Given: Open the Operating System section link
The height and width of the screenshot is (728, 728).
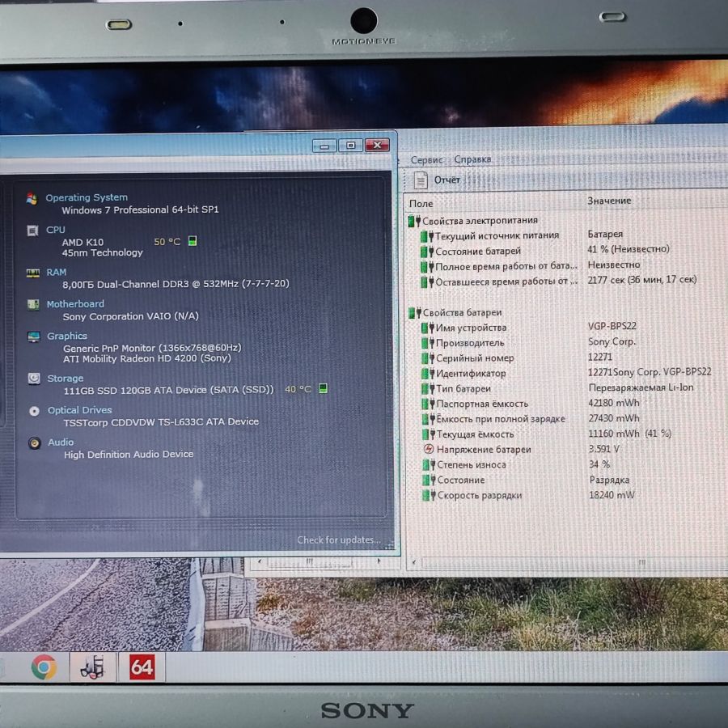Looking at the screenshot, I should pos(87,198).
